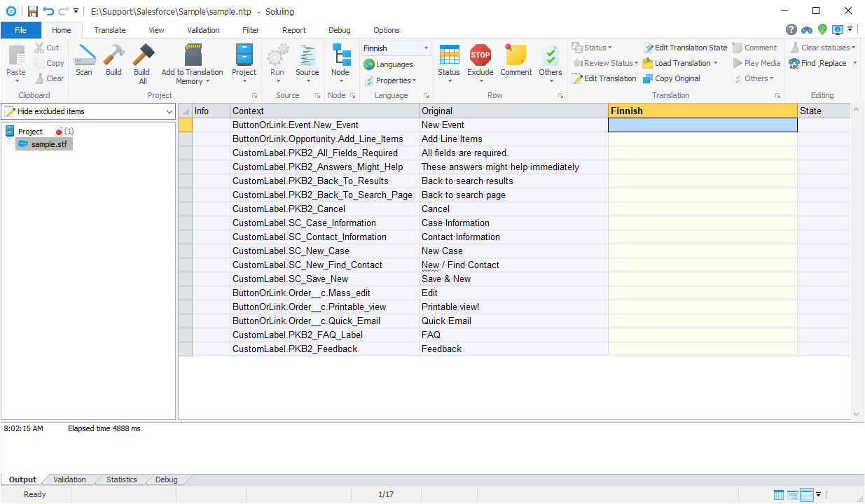Switch to the Validation ribbon tab
865x504 pixels.
[203, 30]
